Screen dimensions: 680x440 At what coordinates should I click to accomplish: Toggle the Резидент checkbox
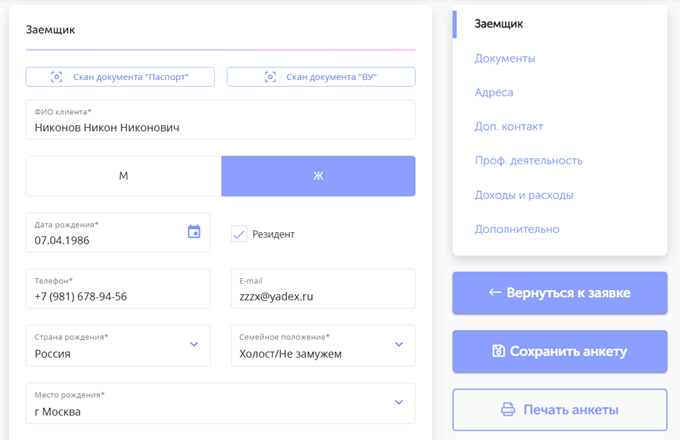(x=239, y=234)
